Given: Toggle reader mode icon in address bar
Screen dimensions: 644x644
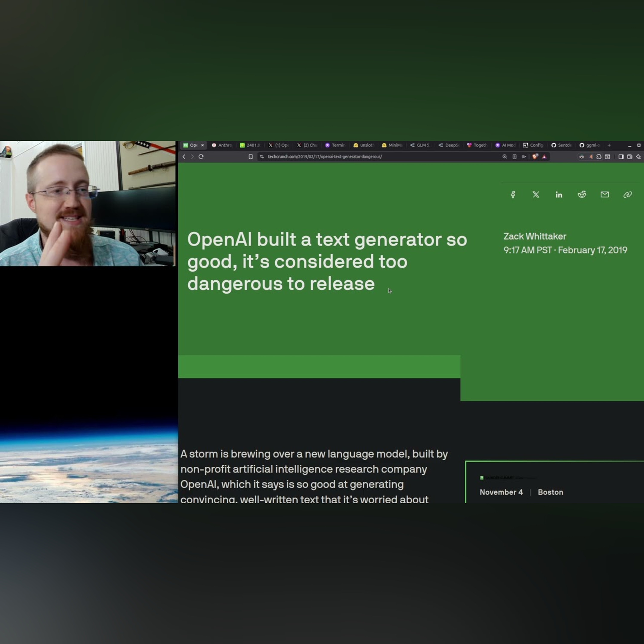Looking at the screenshot, I should click(x=514, y=157).
